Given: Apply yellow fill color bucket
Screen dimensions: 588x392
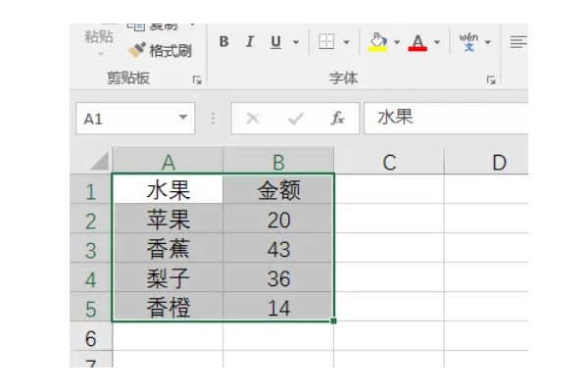Looking at the screenshot, I should (x=377, y=42).
